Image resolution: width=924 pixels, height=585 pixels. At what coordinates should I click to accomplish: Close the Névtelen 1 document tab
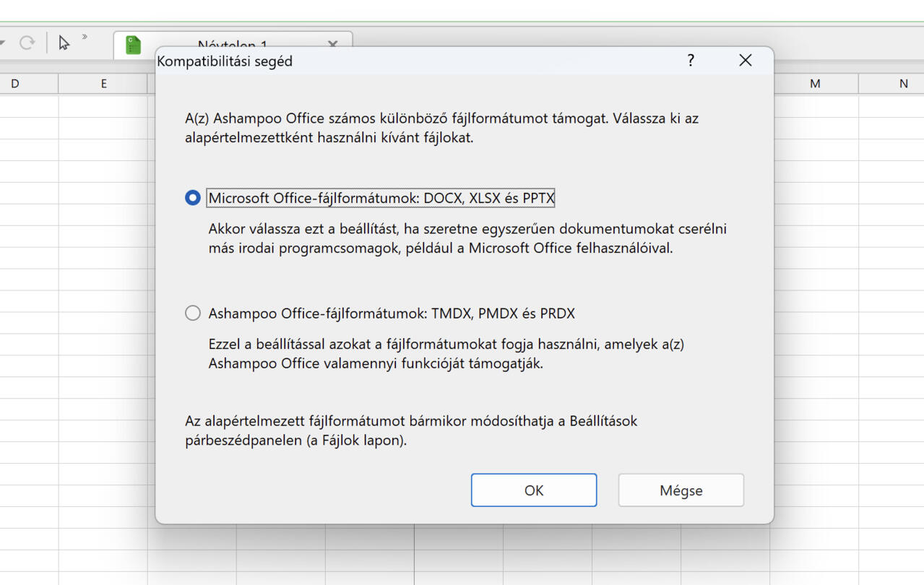(332, 45)
